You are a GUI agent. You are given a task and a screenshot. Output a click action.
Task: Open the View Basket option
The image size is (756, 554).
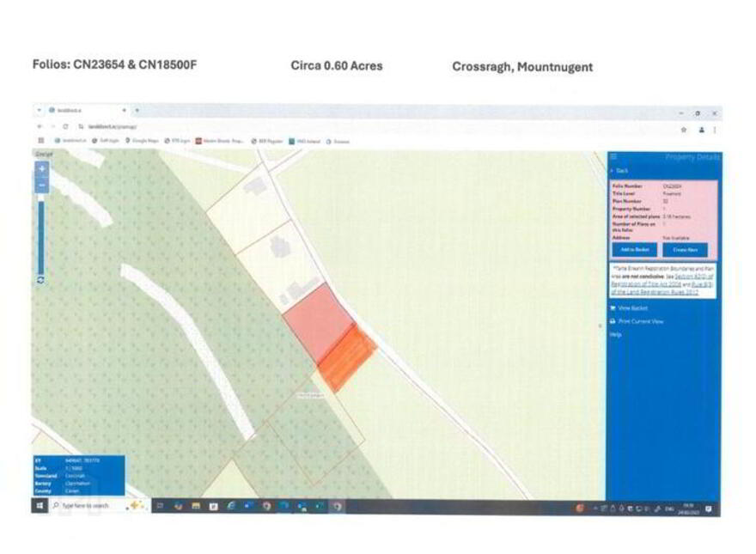pos(629,307)
